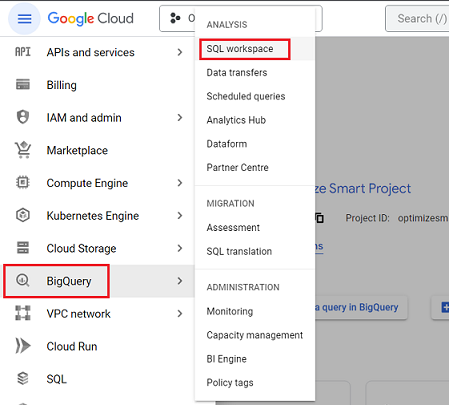Expand the IAM and admin submenu arrow
Viewport: 449px width, 405px height.
click(x=180, y=117)
